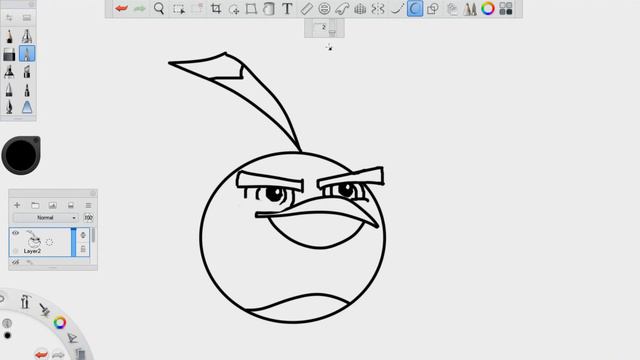Select the rectangular Selection tool
The image size is (640, 360).
tap(178, 9)
